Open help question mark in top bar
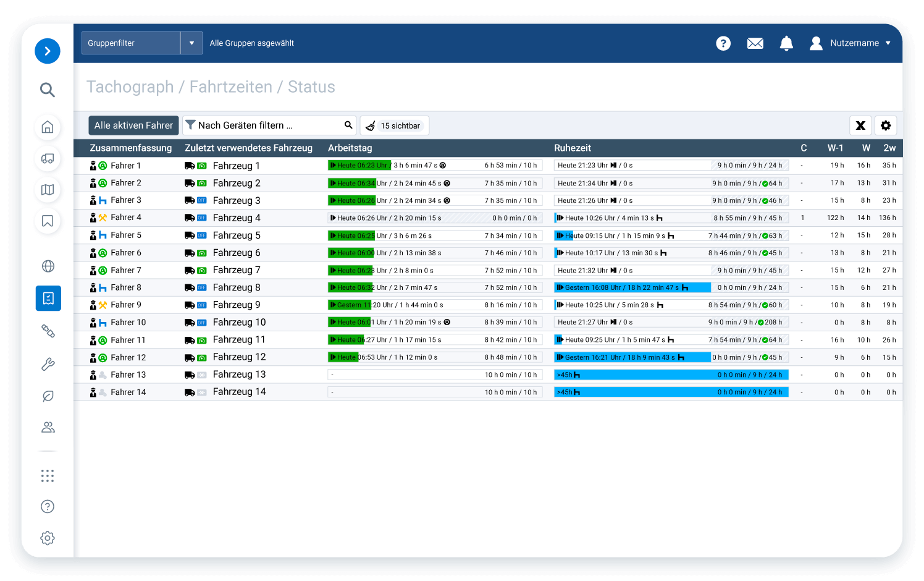Screen dimensions: 924x581 pyautogui.click(x=723, y=43)
